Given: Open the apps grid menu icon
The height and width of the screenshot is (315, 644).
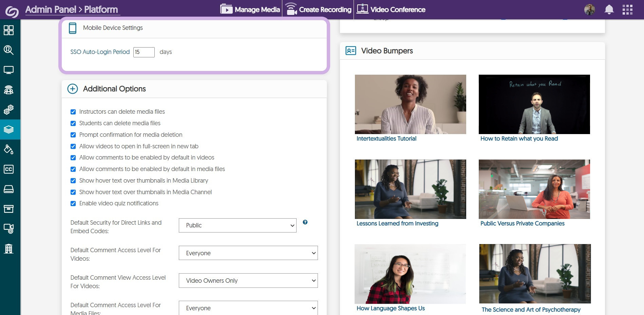Looking at the screenshot, I should tap(627, 10).
